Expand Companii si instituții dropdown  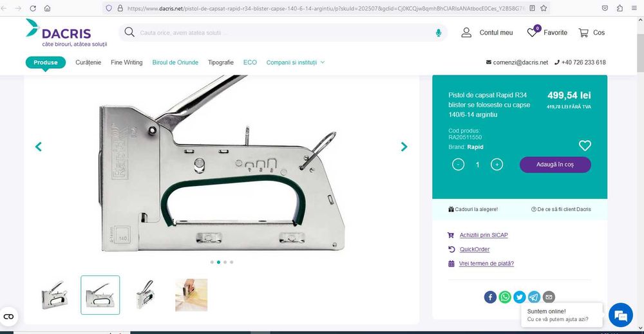click(x=296, y=62)
